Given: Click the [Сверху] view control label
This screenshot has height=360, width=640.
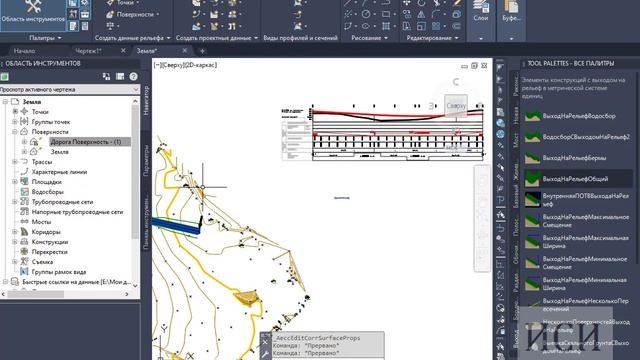Looking at the screenshot, I should click(173, 65).
